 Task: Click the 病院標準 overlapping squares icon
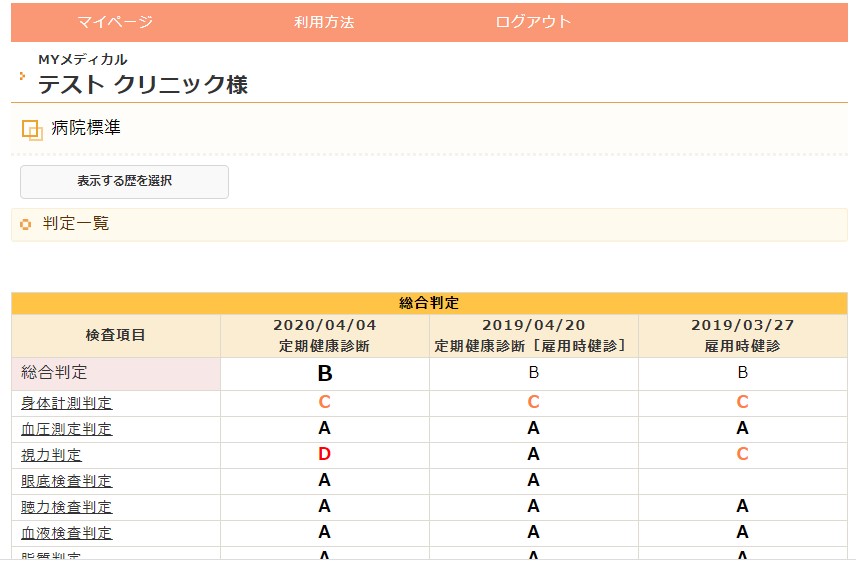coord(32,130)
